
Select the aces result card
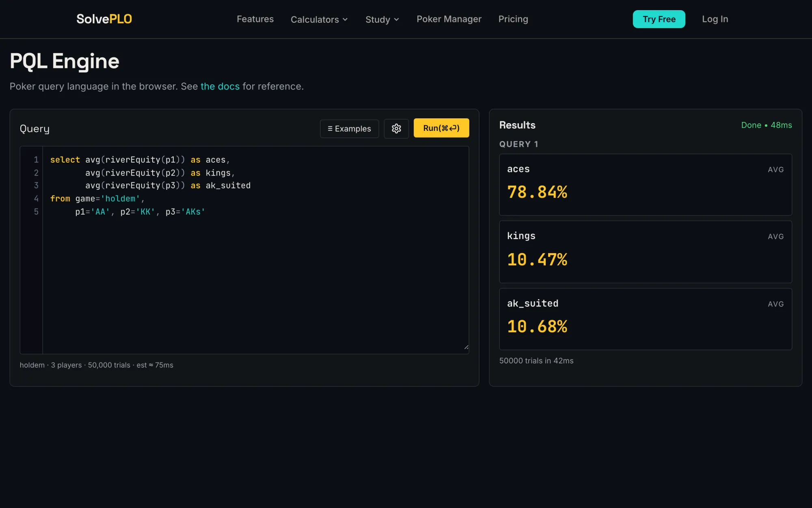[x=646, y=185]
